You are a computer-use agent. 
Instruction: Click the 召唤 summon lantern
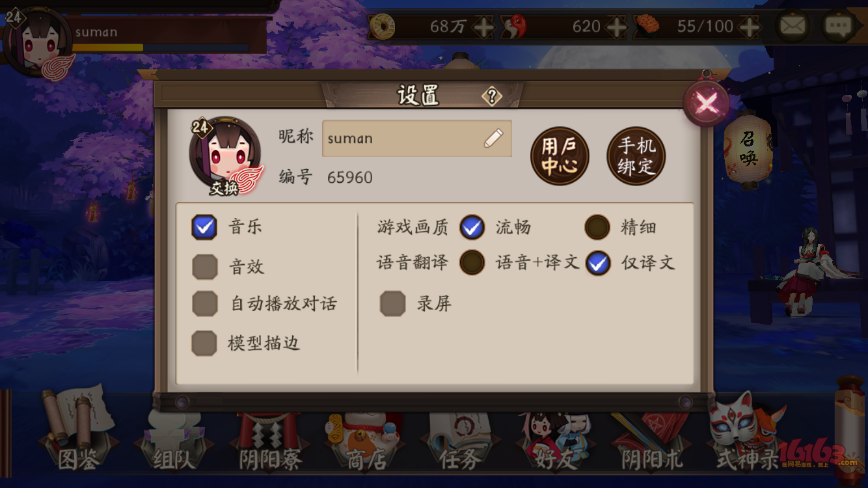748,149
